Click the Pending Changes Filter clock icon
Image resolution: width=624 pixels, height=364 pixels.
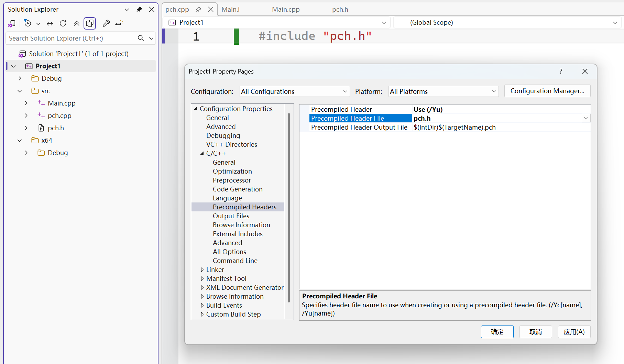tap(28, 23)
